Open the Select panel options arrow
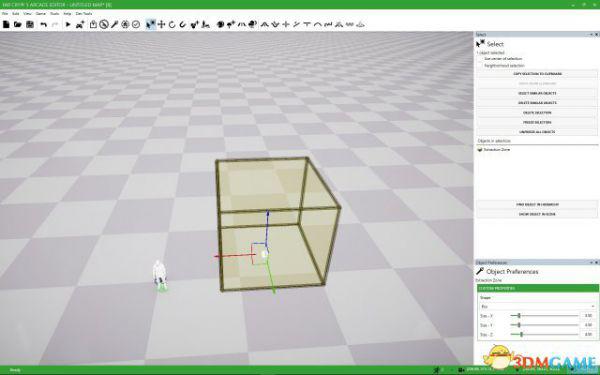The image size is (600, 375). coord(591,34)
